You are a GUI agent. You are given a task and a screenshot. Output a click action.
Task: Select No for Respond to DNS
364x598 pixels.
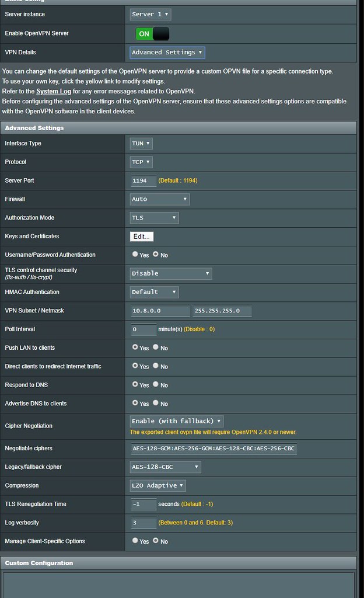point(156,384)
